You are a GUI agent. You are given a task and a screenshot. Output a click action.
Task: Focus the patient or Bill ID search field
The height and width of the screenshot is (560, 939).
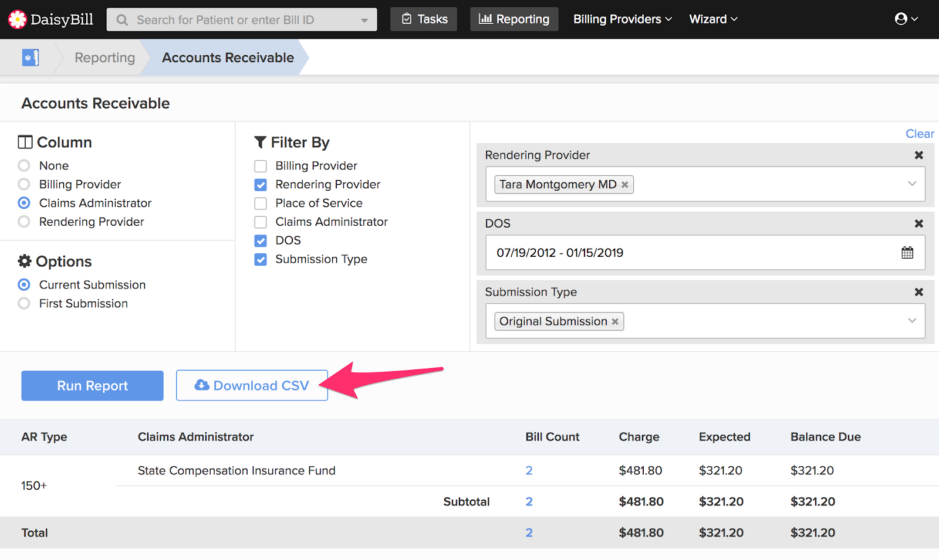click(x=242, y=19)
